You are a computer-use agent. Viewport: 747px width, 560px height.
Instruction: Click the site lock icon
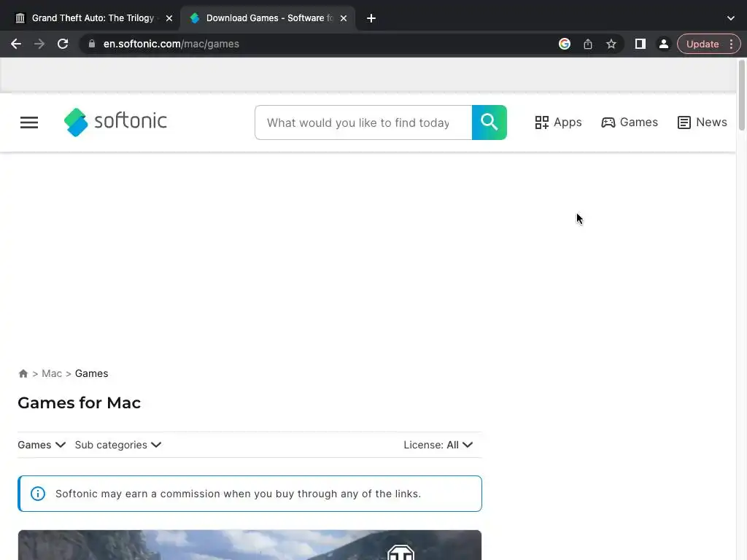[x=92, y=44]
